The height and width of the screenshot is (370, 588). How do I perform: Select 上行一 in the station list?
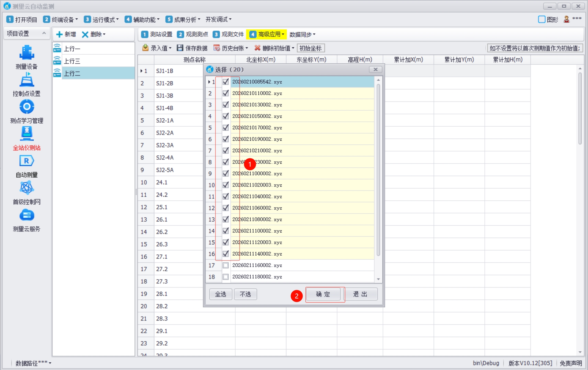[72, 49]
